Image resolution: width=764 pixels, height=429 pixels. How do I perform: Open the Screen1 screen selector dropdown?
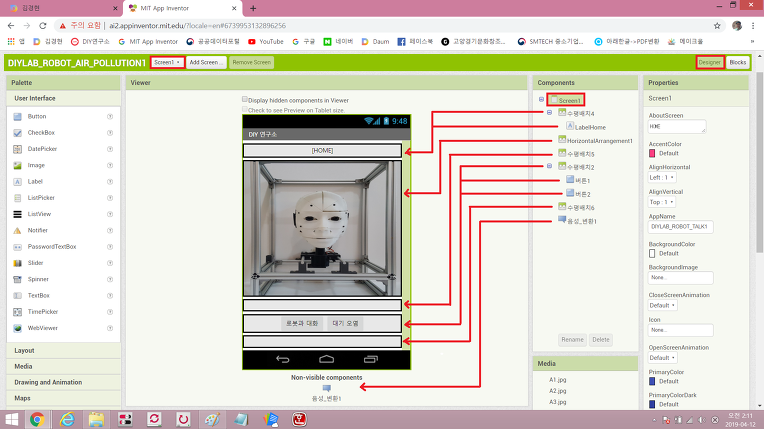(167, 62)
